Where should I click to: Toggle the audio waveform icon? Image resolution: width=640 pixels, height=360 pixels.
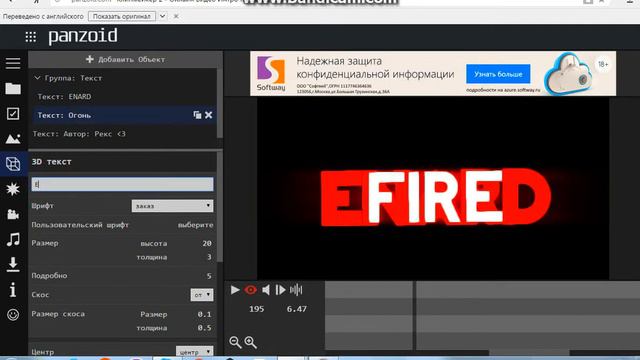tap(296, 290)
